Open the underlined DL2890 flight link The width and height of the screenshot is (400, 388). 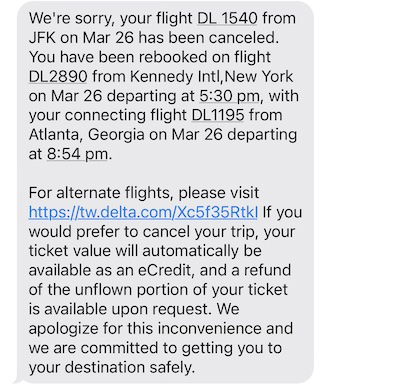click(x=58, y=77)
